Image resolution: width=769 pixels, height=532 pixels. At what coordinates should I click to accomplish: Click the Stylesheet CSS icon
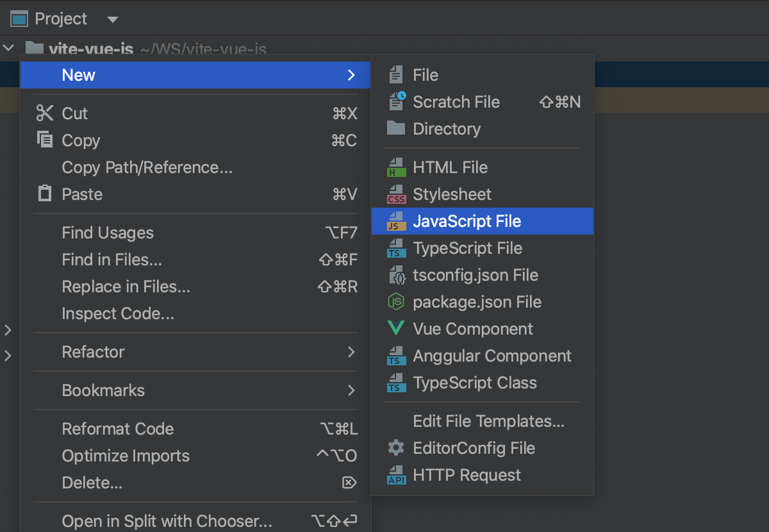[x=396, y=194]
